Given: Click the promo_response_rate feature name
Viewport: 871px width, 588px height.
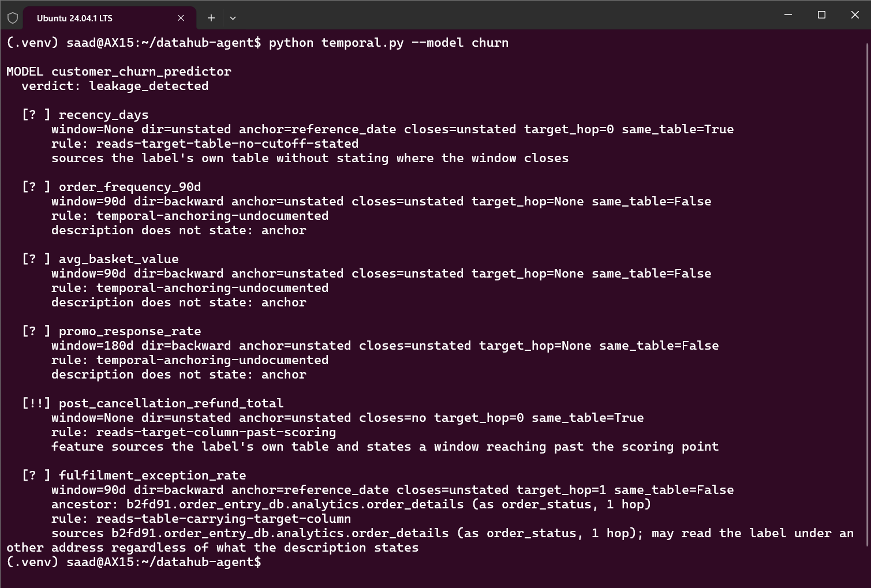Looking at the screenshot, I should (x=130, y=331).
